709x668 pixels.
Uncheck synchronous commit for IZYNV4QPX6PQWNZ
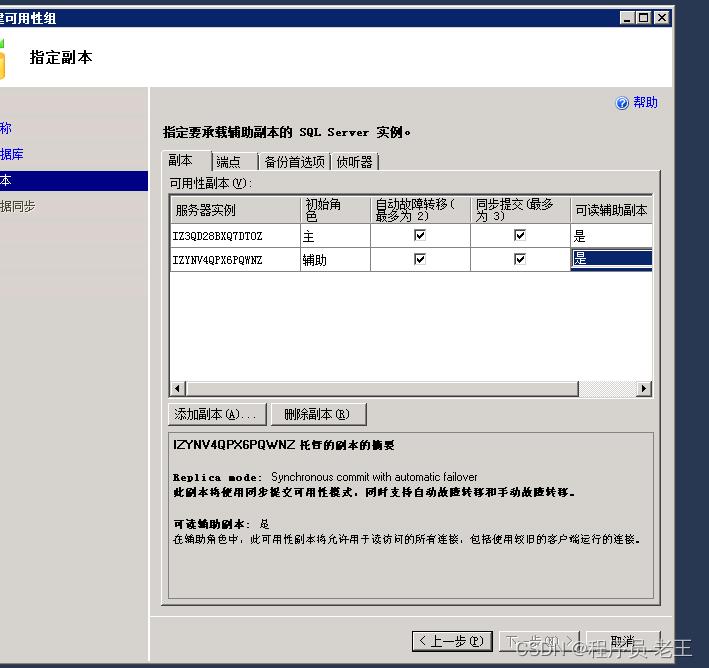520,259
